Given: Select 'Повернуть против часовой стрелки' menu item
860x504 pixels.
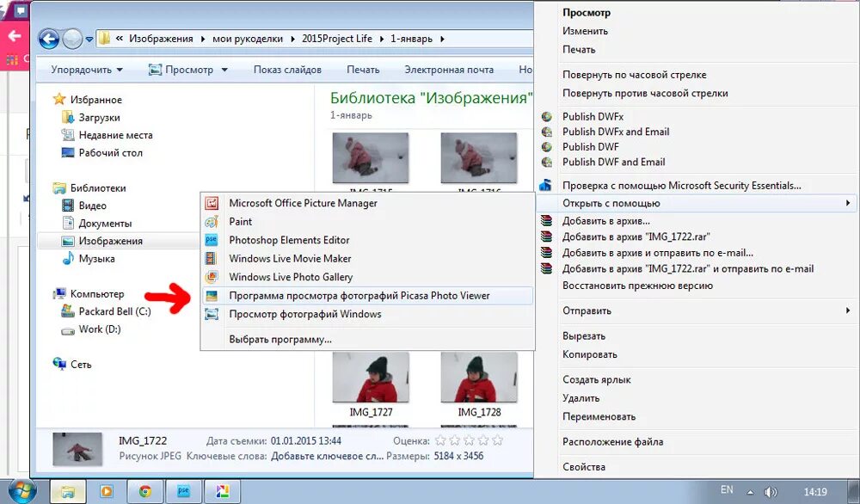Looking at the screenshot, I should (645, 93).
